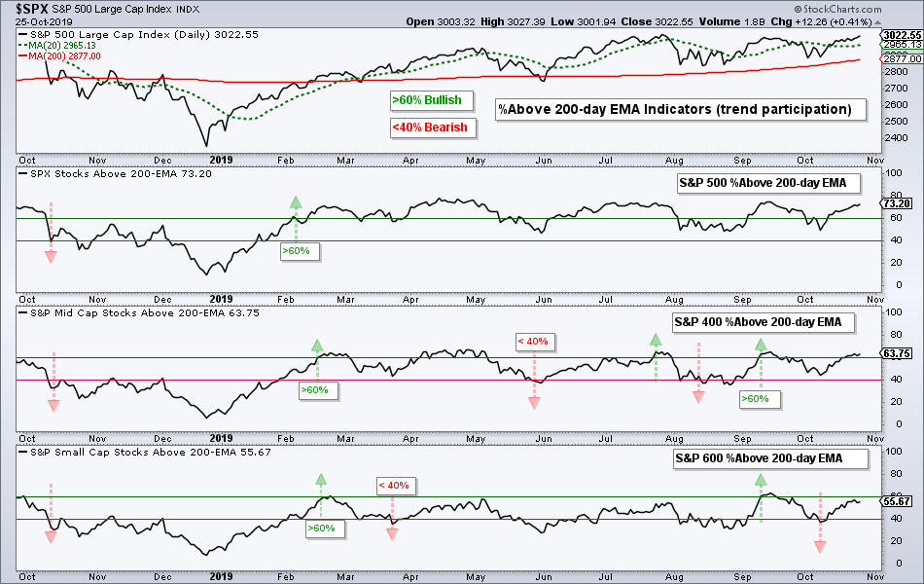The height and width of the screenshot is (584, 924).
Task: Click the 55.67 value tag on right axis
Action: (897, 501)
